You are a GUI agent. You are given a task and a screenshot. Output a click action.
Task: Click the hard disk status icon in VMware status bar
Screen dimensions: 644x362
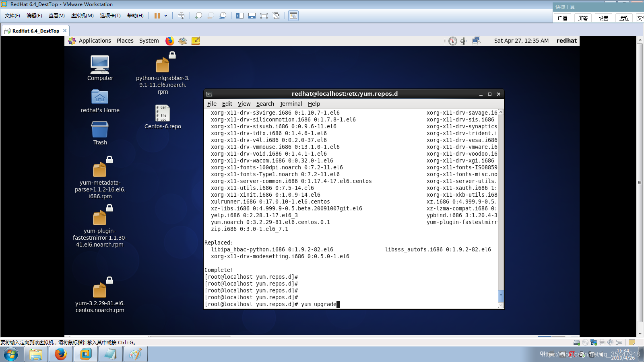click(x=576, y=342)
